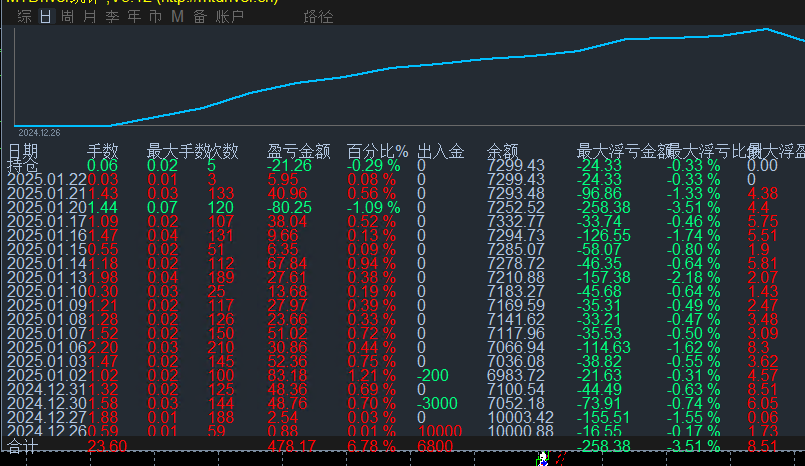Click the 日期 column header
Screen dimensions: 805x466
point(23,151)
